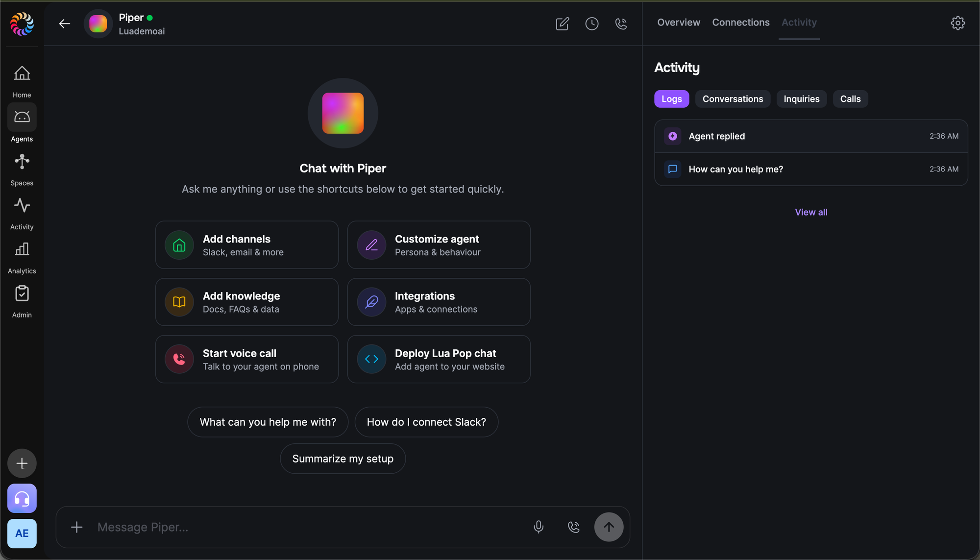Go back with the left arrow
Screen dimensions: 980x560
pos(65,24)
